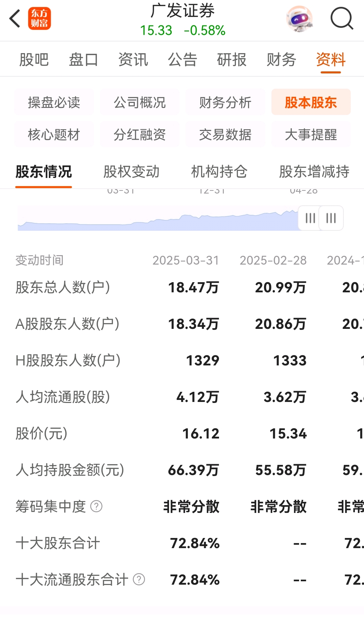Switch to the 股东增减持 sub-tab
Image resolution: width=364 pixels, height=630 pixels.
point(314,172)
